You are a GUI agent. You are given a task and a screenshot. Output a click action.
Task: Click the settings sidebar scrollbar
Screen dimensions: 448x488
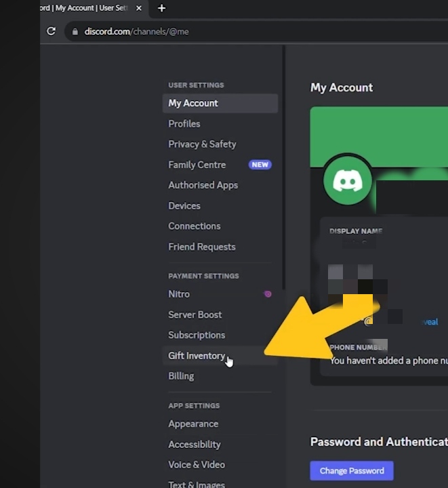click(x=283, y=168)
